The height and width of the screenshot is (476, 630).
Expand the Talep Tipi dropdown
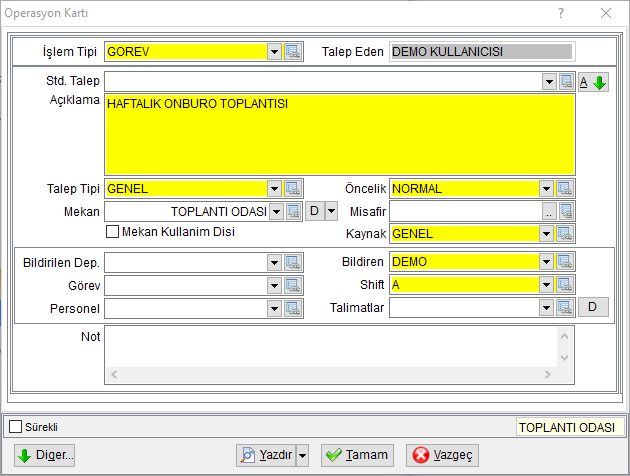click(x=274, y=188)
